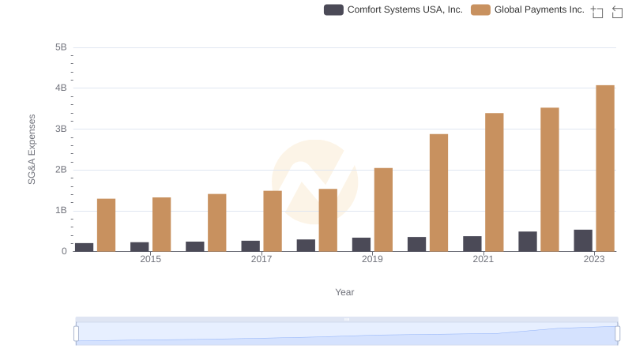The height and width of the screenshot is (364, 632).
Task: Toggle Global Payments Inc. legend series
Action: (x=528, y=9)
